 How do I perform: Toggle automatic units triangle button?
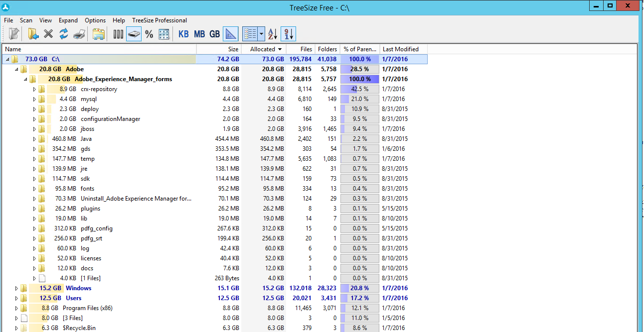click(x=230, y=34)
